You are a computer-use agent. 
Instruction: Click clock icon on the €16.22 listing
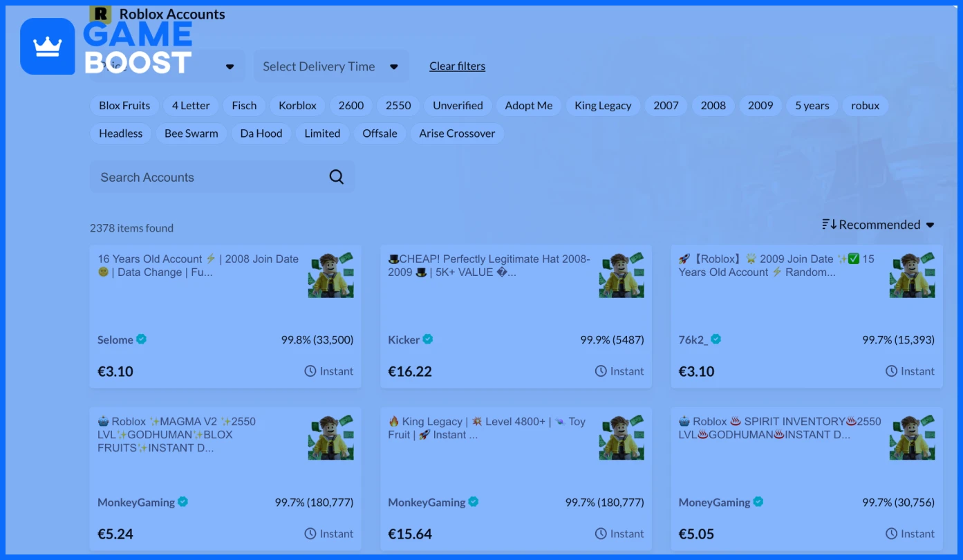[601, 371]
